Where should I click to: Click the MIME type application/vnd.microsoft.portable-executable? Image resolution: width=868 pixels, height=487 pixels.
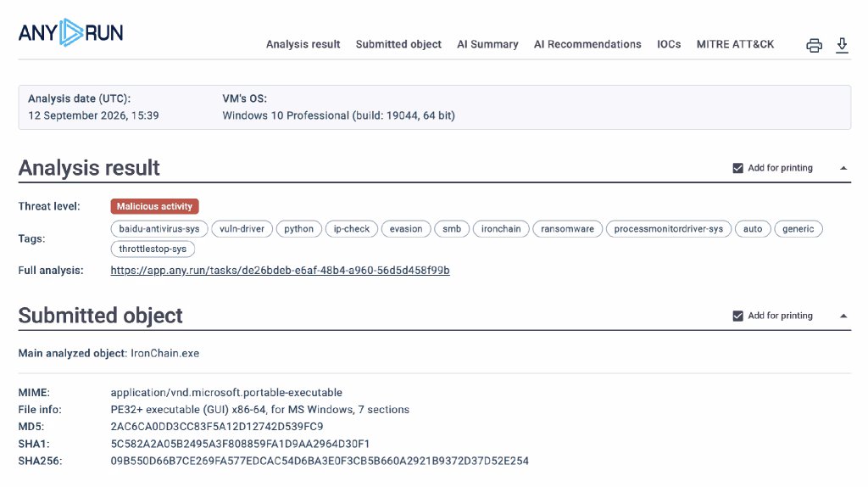pos(226,393)
